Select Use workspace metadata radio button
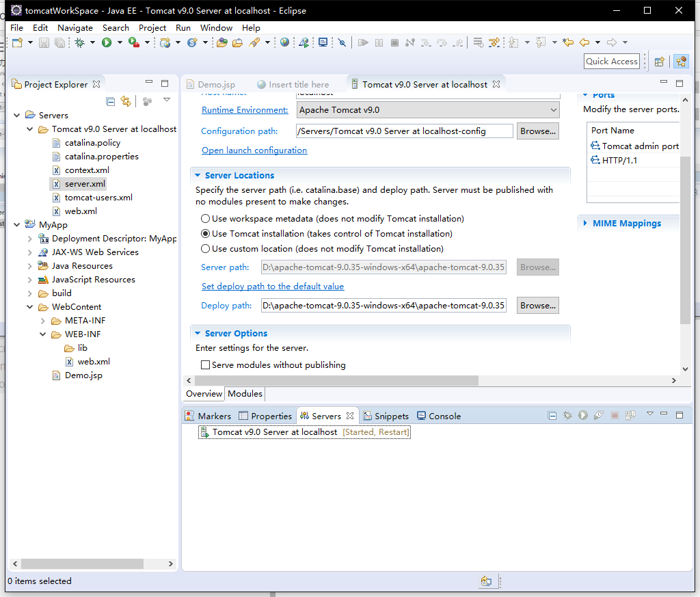This screenshot has width=700, height=597. (205, 219)
